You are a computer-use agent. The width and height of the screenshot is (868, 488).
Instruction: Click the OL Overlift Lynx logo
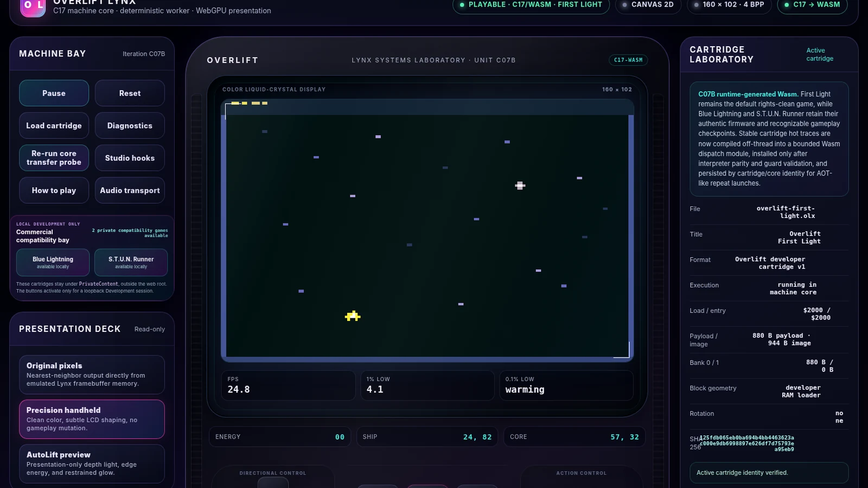click(x=33, y=8)
